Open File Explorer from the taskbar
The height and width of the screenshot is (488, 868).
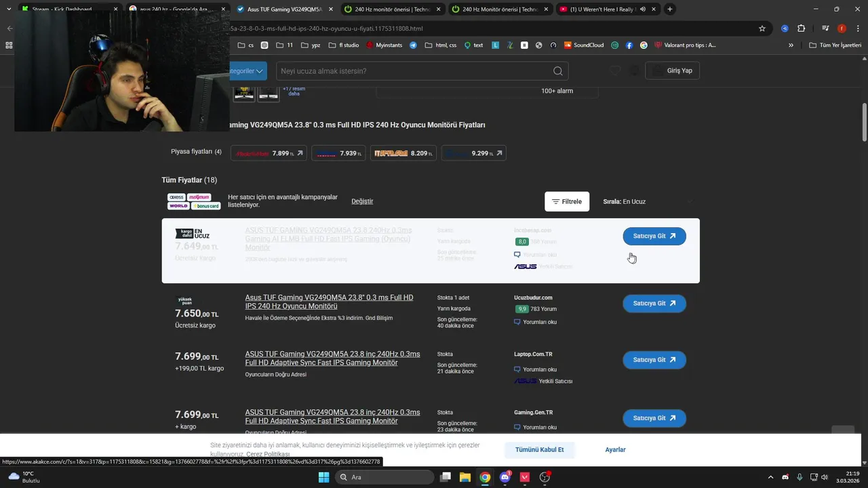point(465,477)
